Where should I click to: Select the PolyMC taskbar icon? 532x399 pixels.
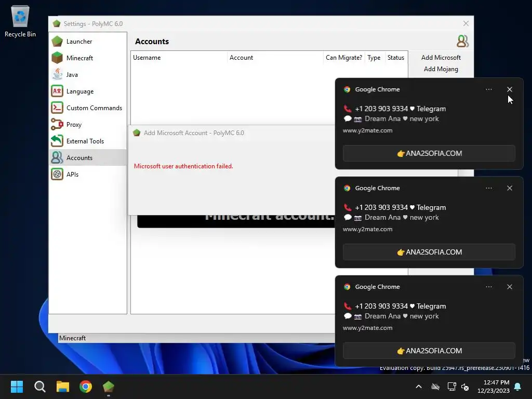tap(109, 387)
